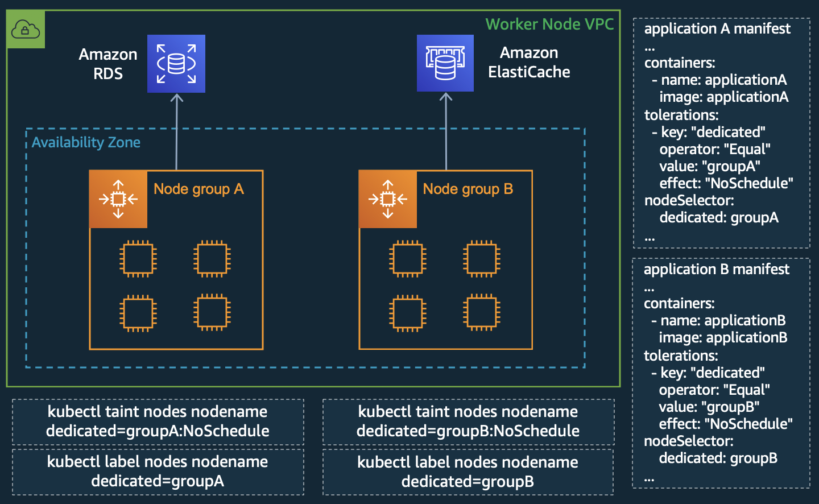This screenshot has height=504, width=819.
Task: Click the kubectl taint dedicated=groupA:NoSchedule command
Action: click(x=158, y=422)
